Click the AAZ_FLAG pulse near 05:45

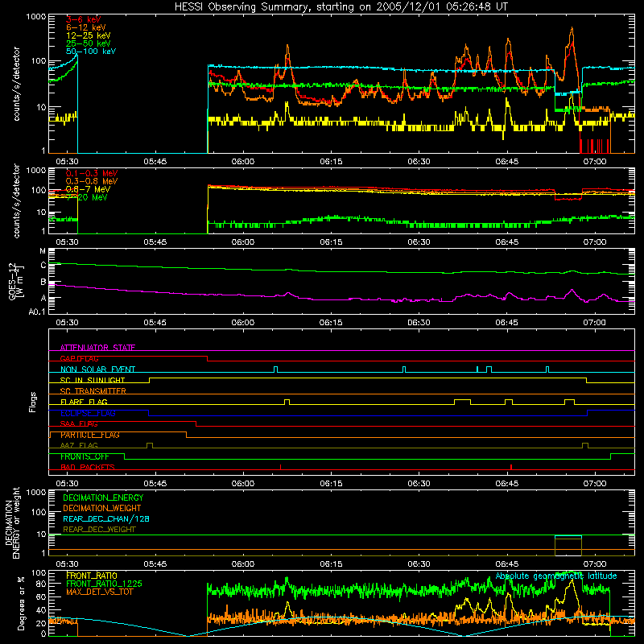click(150, 445)
